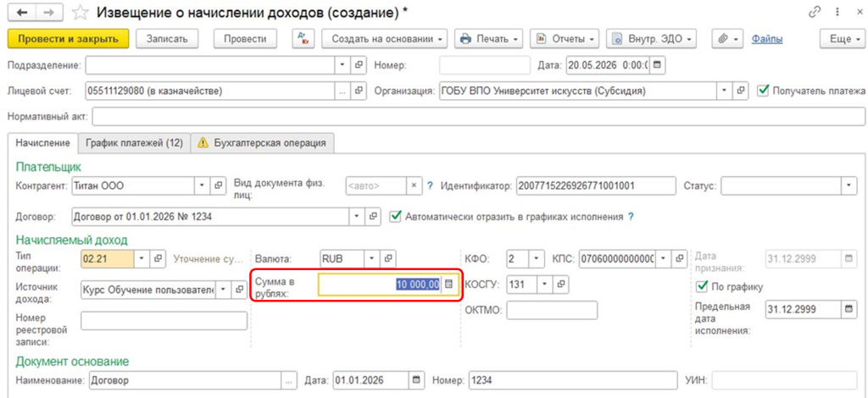Viewport: 868px width, 398px height.
Task: Open Создать на основании menu
Action: (x=385, y=39)
